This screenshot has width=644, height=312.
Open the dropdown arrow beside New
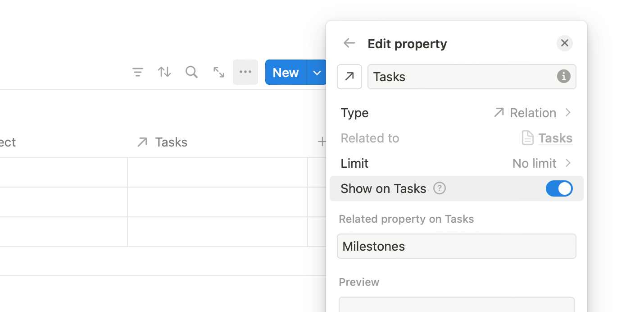click(x=317, y=72)
